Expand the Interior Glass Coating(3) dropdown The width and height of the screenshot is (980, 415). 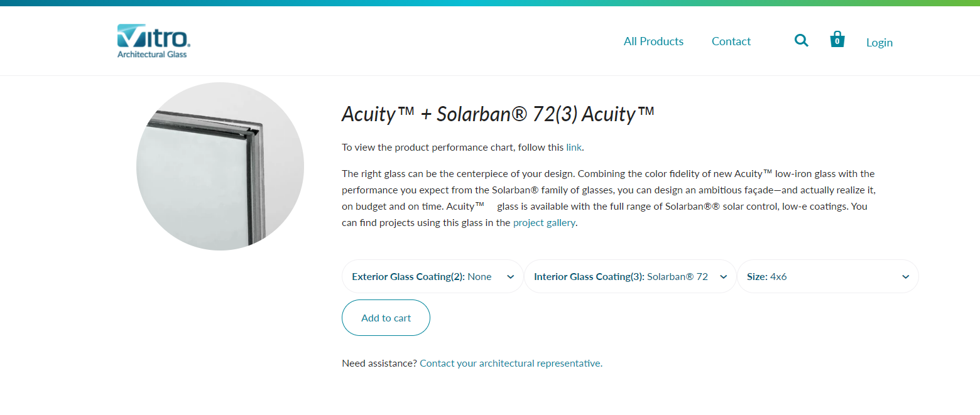(621, 277)
